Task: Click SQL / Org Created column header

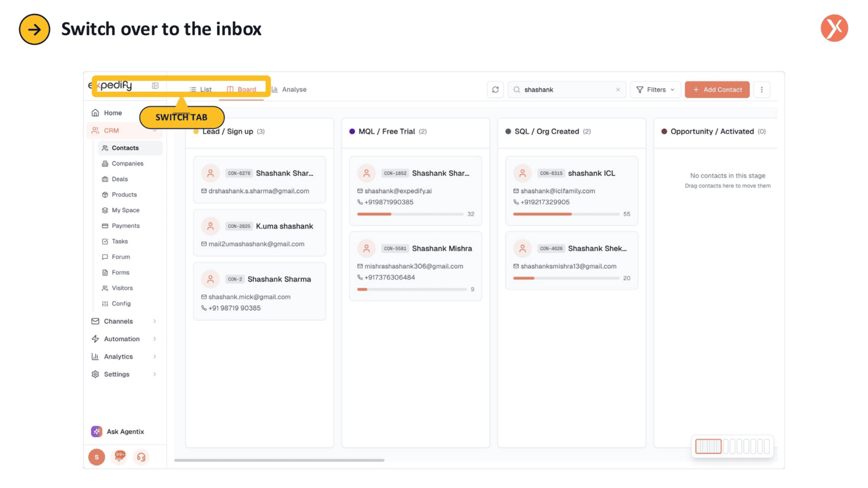Action: click(x=572, y=132)
